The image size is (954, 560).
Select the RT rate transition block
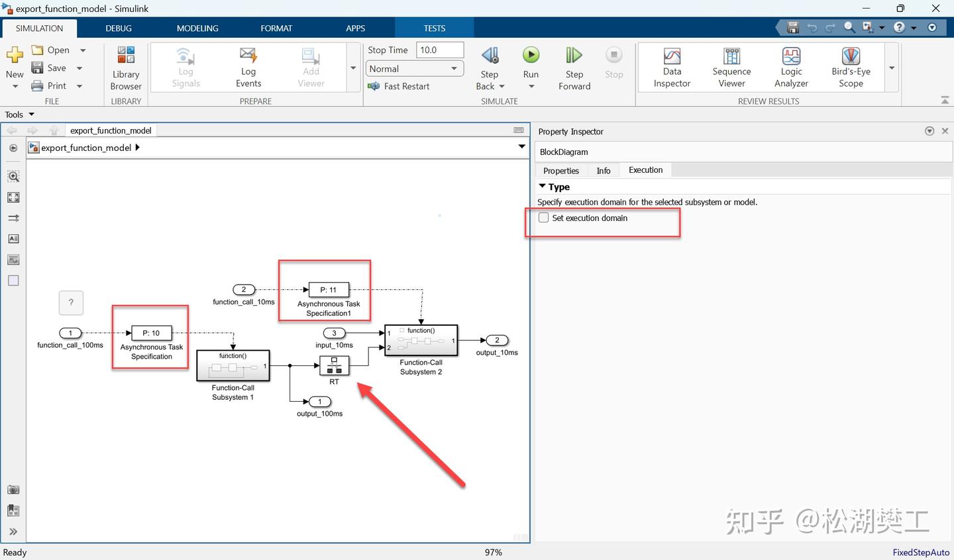coord(334,365)
